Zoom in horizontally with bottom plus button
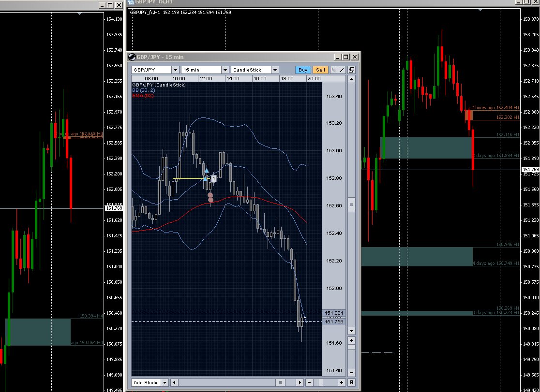This screenshot has height=392, width=540. [x=342, y=383]
